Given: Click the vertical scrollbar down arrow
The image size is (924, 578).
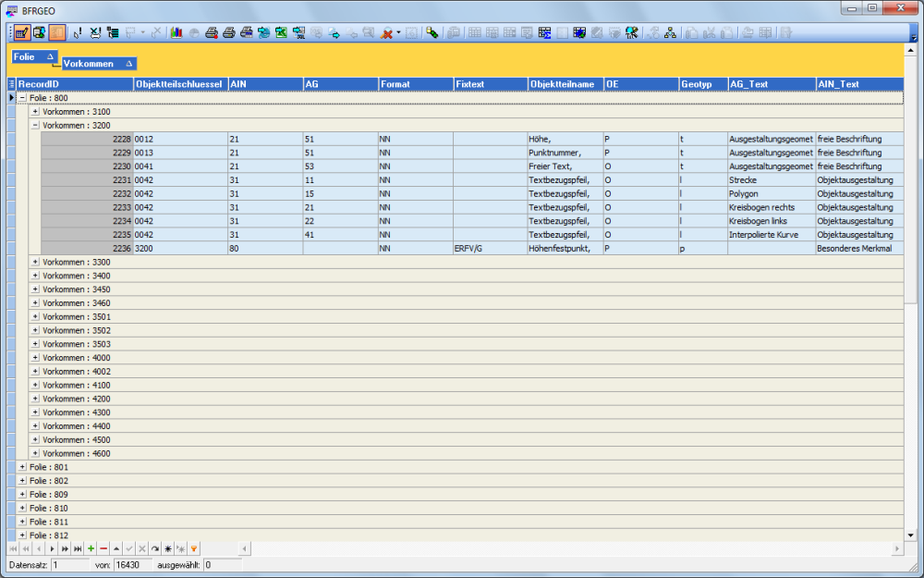Looking at the screenshot, I should coord(910,535).
